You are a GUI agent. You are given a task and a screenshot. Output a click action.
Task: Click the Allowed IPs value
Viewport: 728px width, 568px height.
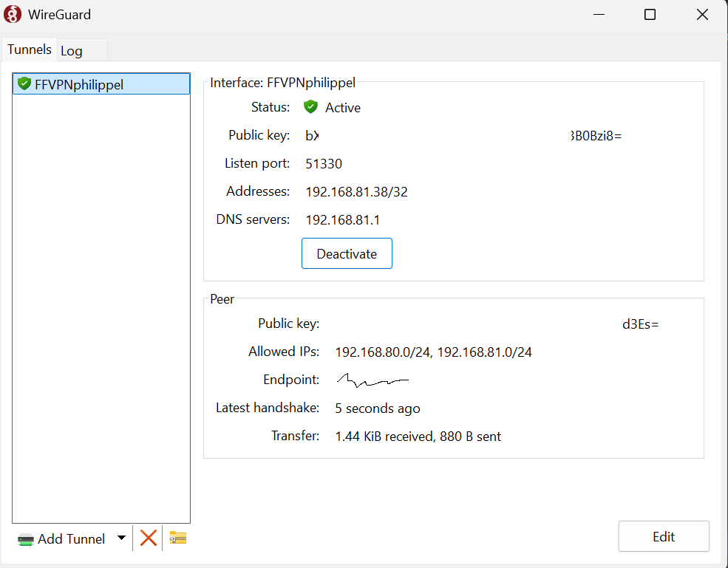[433, 352]
